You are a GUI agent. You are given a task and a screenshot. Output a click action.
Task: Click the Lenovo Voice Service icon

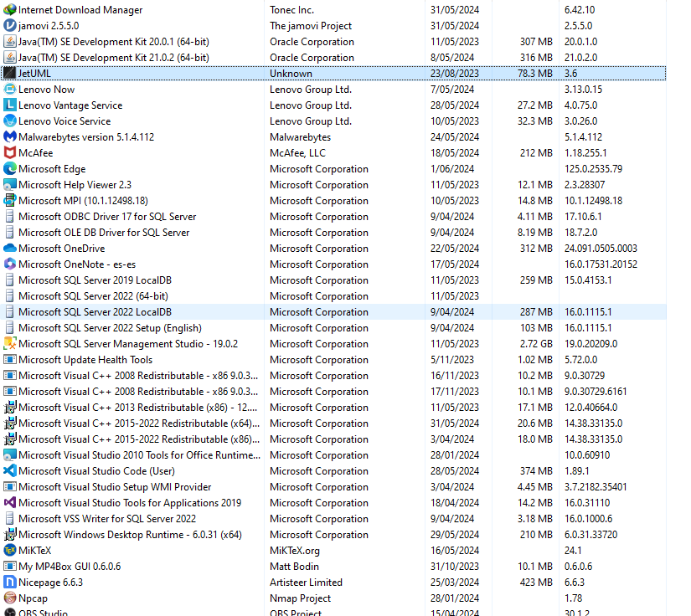10,121
